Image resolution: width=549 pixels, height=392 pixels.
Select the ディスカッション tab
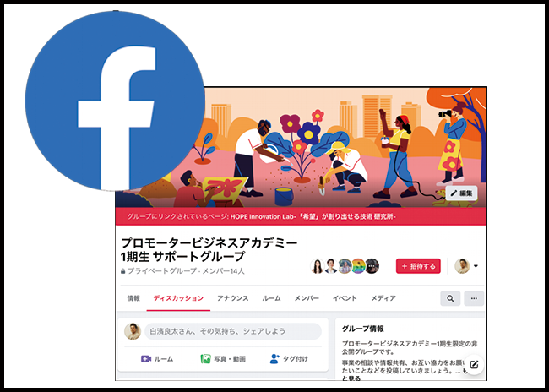(x=178, y=298)
